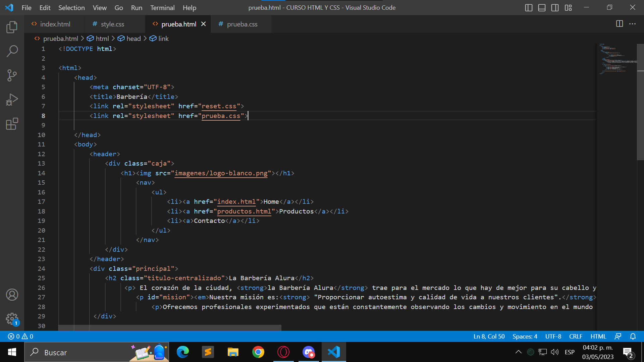Image resolution: width=644 pixels, height=362 pixels.
Task: Expand the prueba.html breadcrumb
Action: click(x=56, y=39)
